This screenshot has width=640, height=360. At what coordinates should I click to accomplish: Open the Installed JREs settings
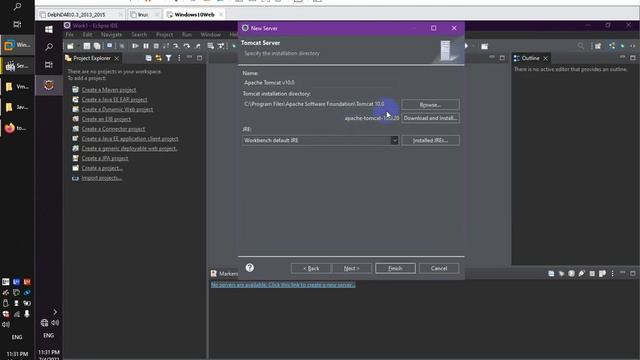pos(430,140)
